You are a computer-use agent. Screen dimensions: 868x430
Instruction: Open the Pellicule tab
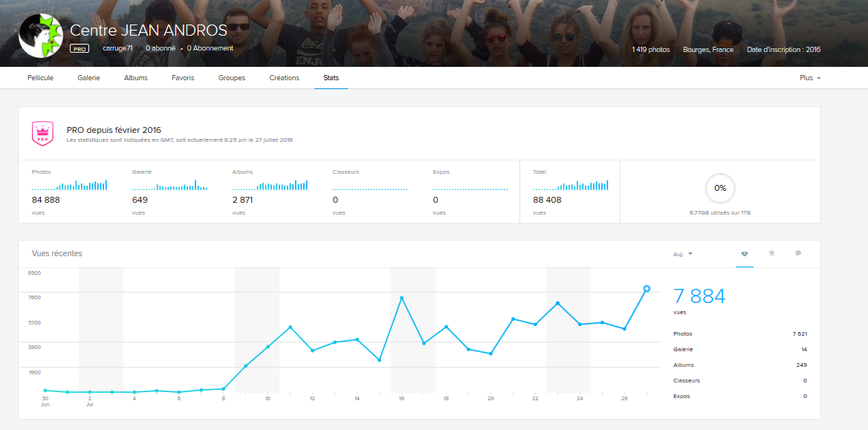point(40,78)
